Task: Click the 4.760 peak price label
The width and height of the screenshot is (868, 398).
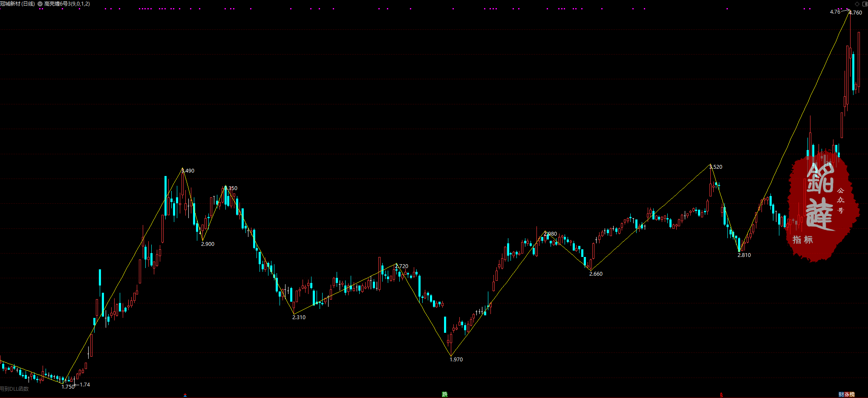Action: 855,13
